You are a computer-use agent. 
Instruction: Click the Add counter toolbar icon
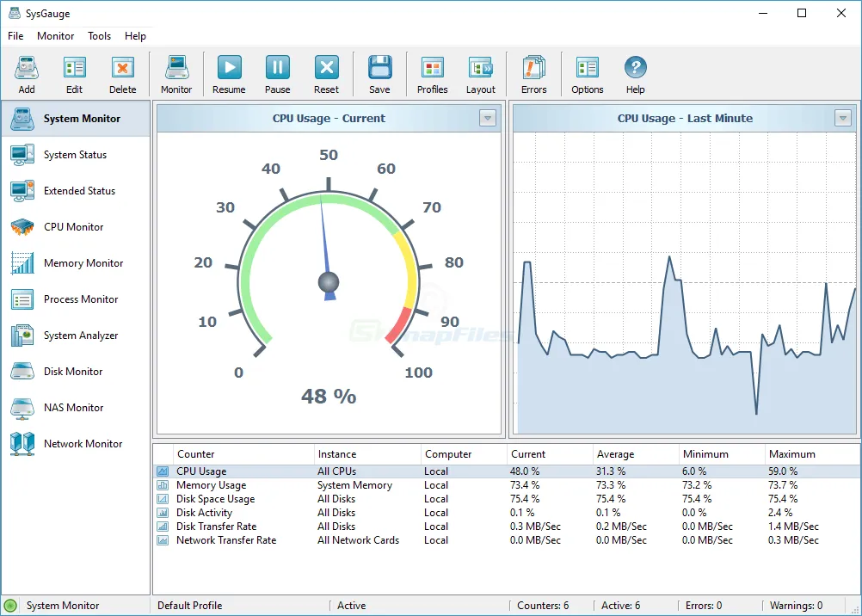point(27,75)
